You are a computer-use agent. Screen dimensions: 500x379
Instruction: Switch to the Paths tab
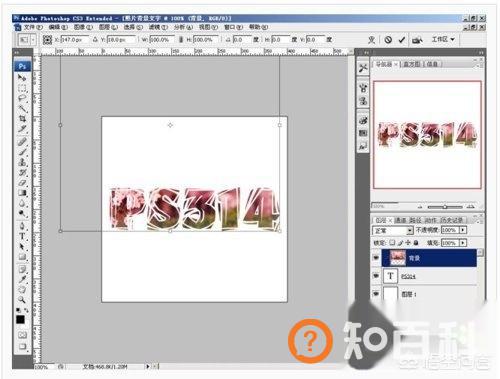415,220
